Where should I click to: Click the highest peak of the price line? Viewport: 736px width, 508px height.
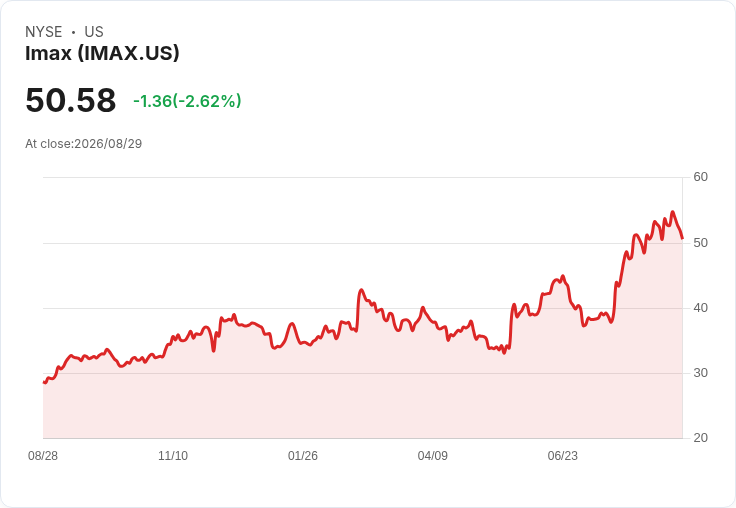pos(673,212)
